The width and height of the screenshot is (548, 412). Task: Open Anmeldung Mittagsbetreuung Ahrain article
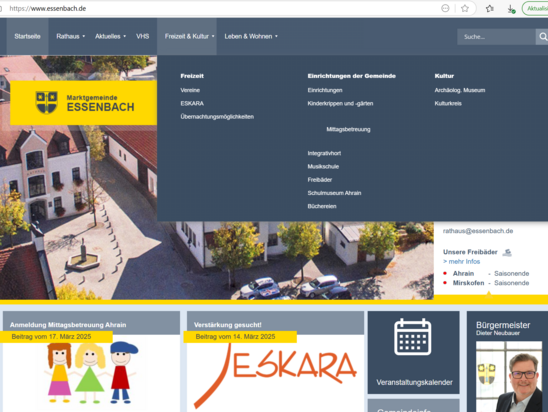pyautogui.click(x=68, y=325)
